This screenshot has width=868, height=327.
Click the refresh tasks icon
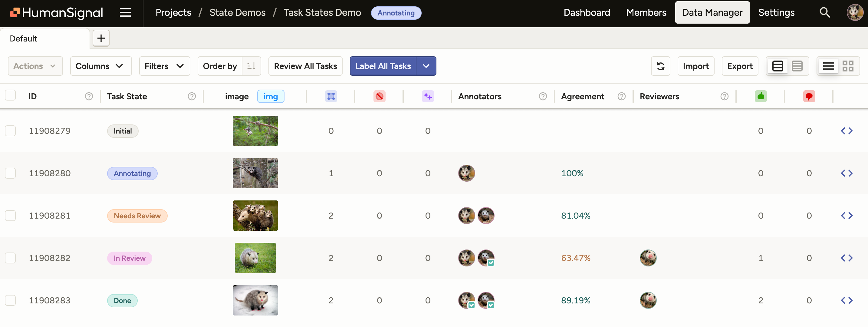660,66
